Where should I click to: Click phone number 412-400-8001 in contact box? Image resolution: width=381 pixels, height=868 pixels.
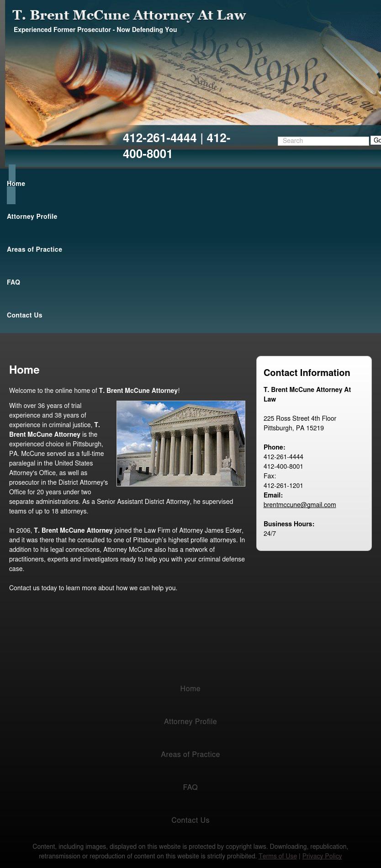coord(283,466)
